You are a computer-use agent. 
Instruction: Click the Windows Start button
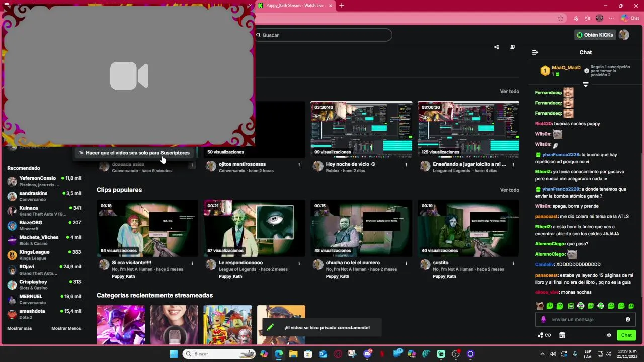tap(174, 354)
